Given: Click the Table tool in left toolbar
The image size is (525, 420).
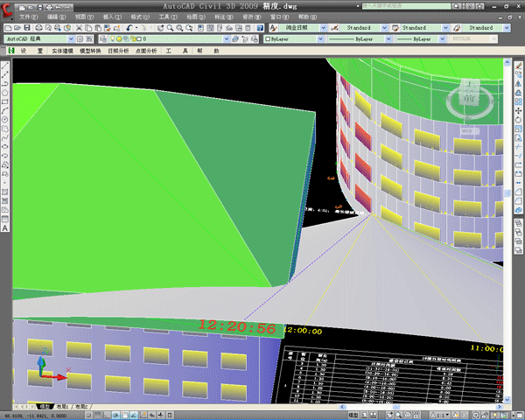Looking at the screenshot, I should (x=5, y=218).
